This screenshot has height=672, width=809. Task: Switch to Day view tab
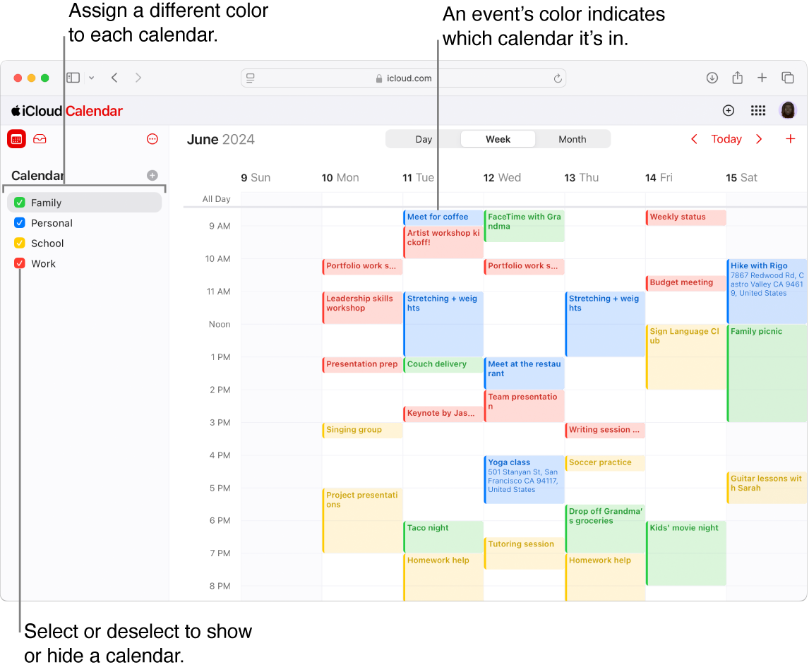pyautogui.click(x=424, y=139)
